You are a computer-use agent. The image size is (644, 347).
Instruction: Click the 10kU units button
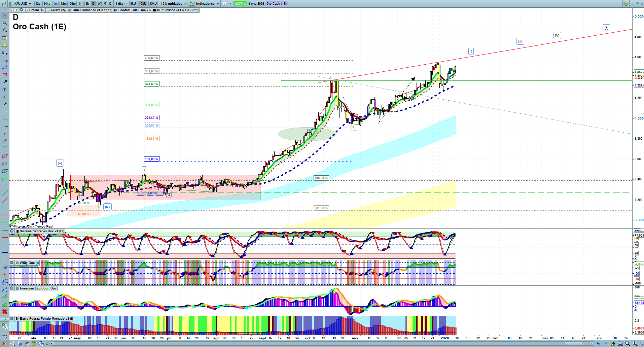[143, 4]
